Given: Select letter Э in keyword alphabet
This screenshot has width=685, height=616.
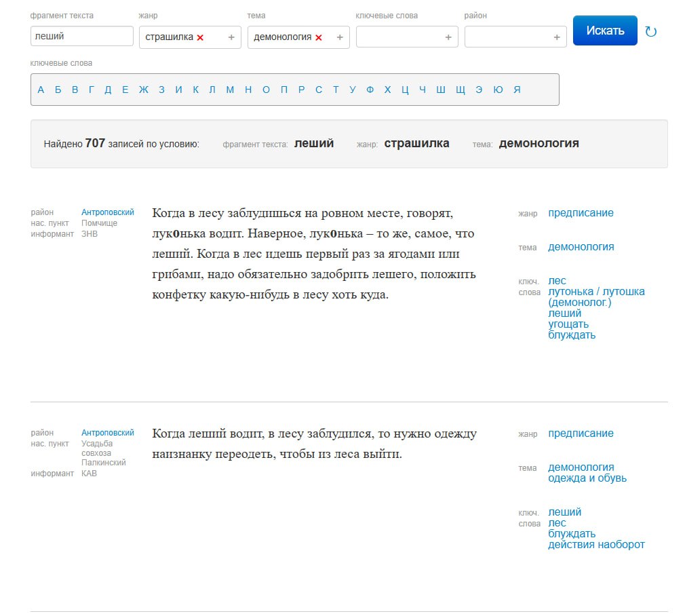Looking at the screenshot, I should [480, 90].
